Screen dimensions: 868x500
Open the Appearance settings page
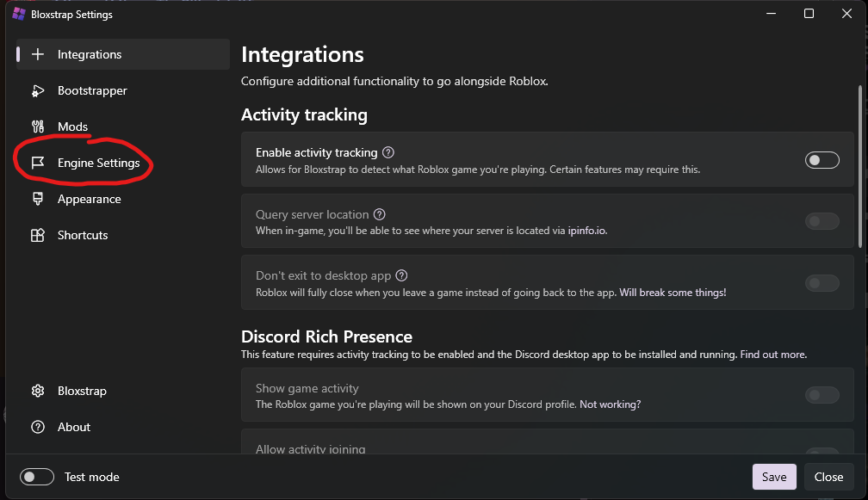[89, 199]
